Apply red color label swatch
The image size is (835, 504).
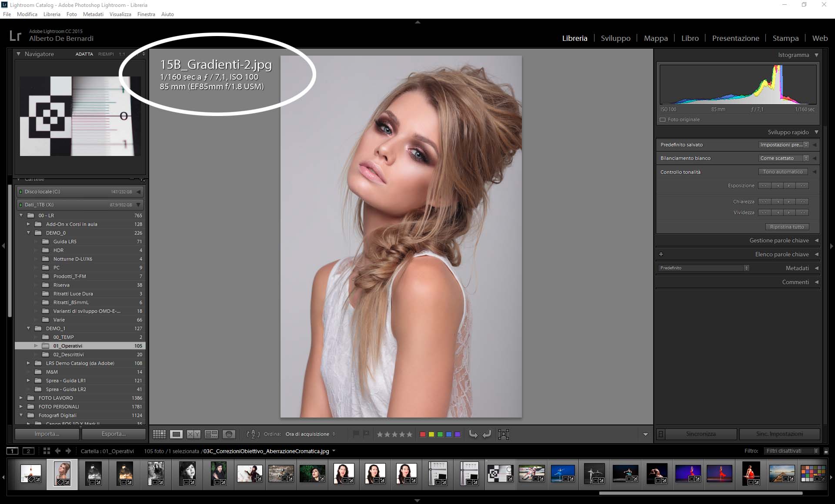point(422,434)
